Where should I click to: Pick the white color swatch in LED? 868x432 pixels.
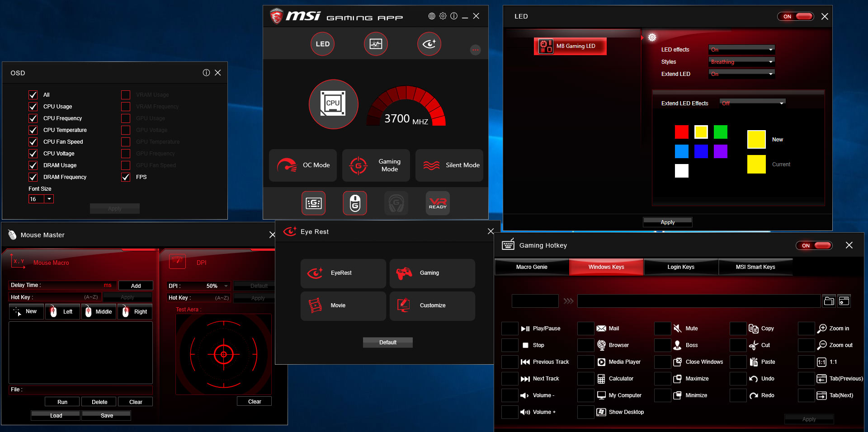coord(682,171)
